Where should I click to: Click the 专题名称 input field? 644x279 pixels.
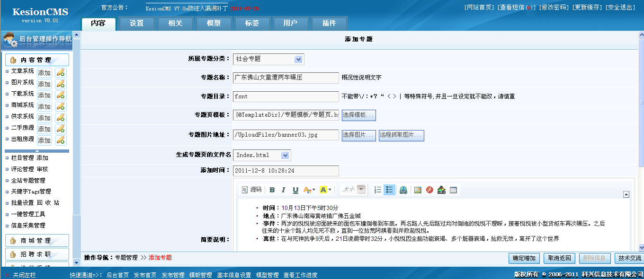[286, 78]
